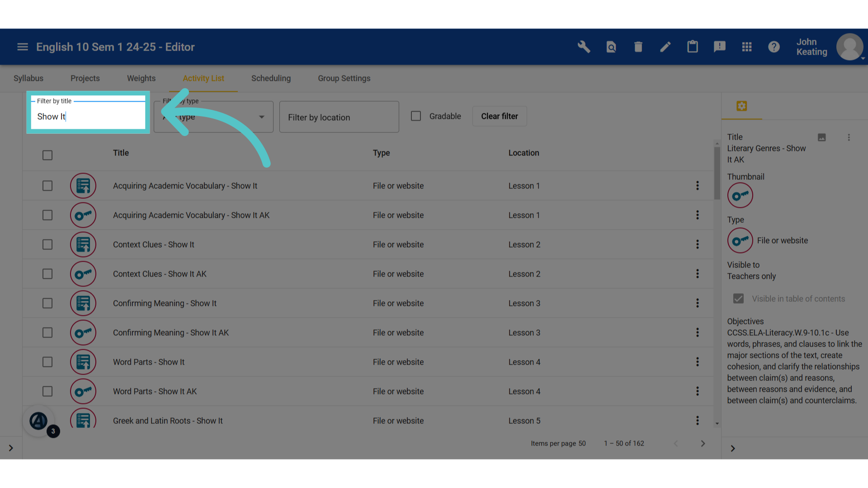This screenshot has width=868, height=488.
Task: Open more options in details panel
Action: (849, 137)
